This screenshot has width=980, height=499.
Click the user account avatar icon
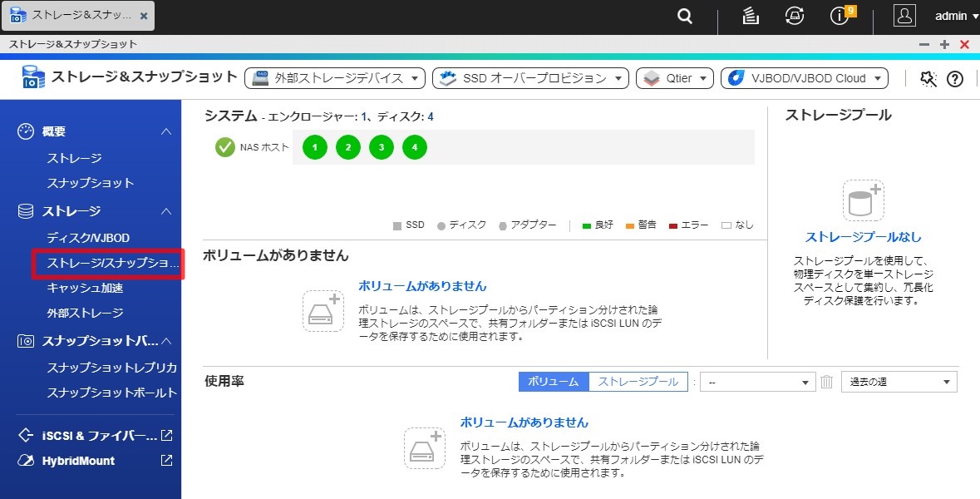904,17
